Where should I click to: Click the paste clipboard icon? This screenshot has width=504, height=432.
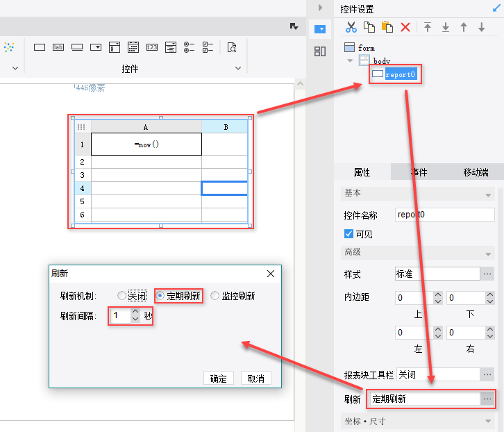(387, 27)
